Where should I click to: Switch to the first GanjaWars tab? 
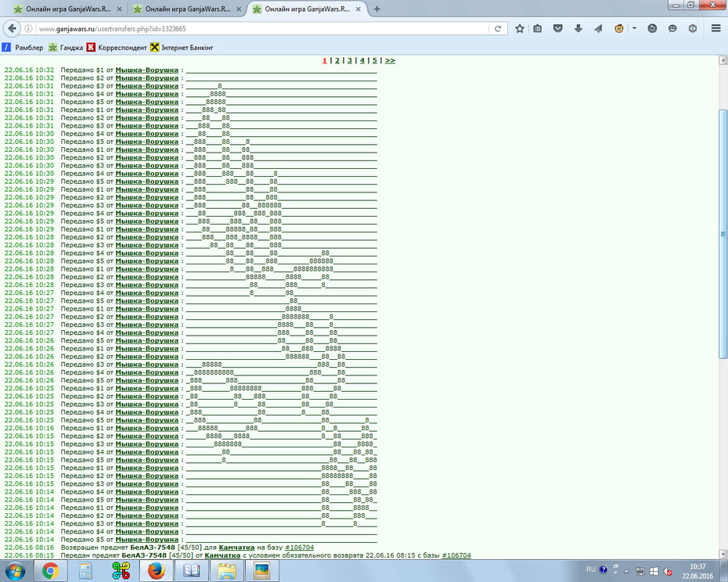click(x=67, y=9)
